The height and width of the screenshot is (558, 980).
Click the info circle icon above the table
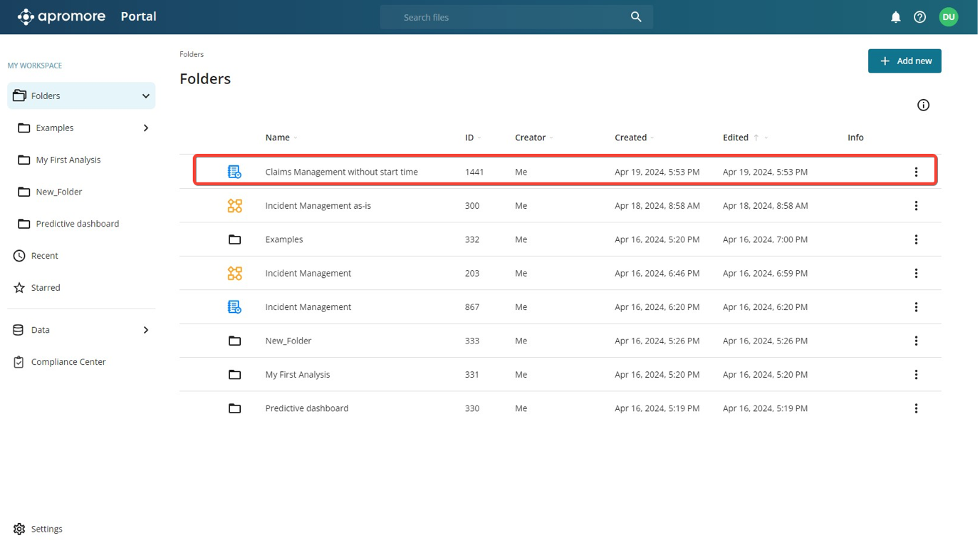pyautogui.click(x=923, y=105)
